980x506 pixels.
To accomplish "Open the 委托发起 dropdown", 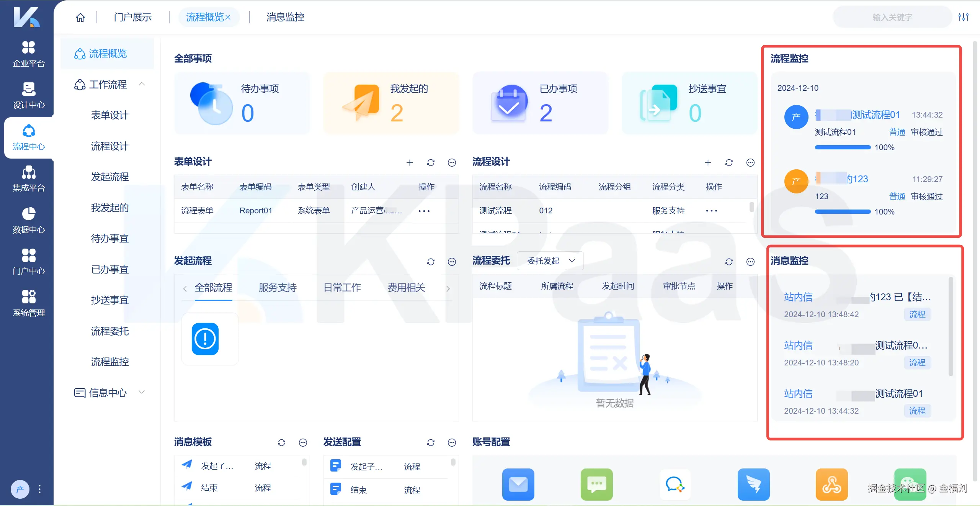I will pos(550,261).
